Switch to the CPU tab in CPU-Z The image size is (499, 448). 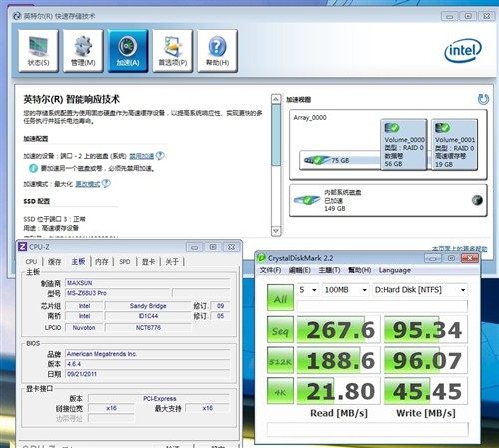pos(31,262)
